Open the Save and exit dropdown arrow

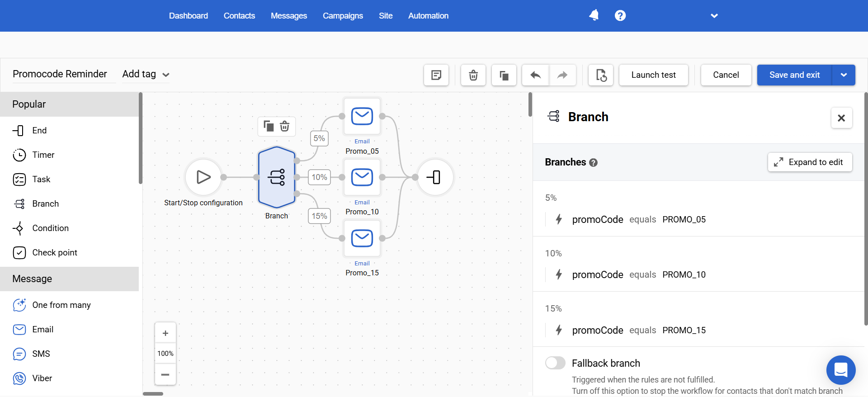(x=844, y=75)
